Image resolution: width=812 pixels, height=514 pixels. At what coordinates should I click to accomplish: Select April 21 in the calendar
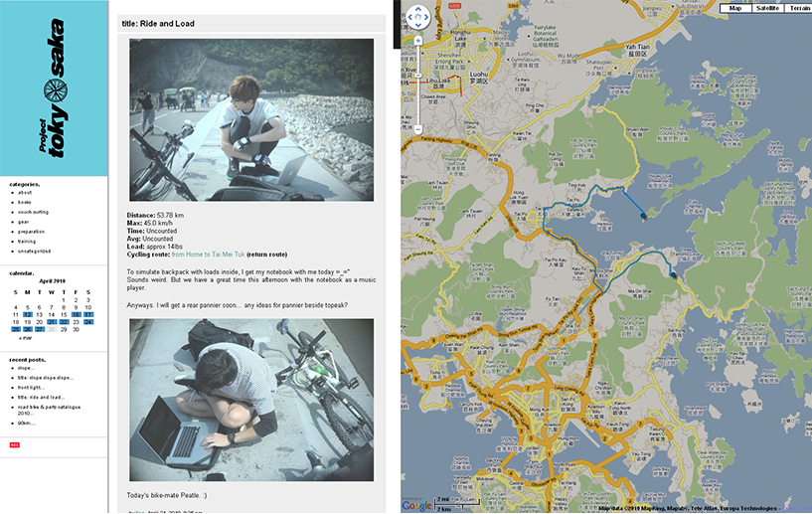click(52, 322)
